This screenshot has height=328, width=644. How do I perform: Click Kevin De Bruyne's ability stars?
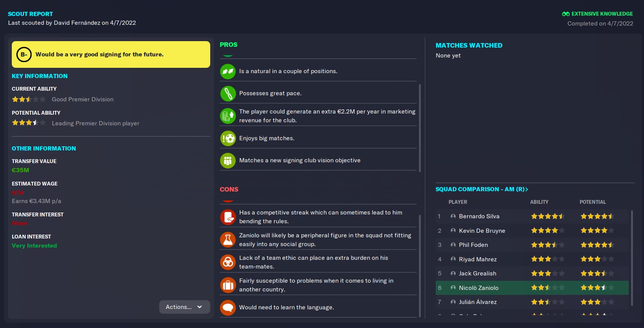(548, 230)
